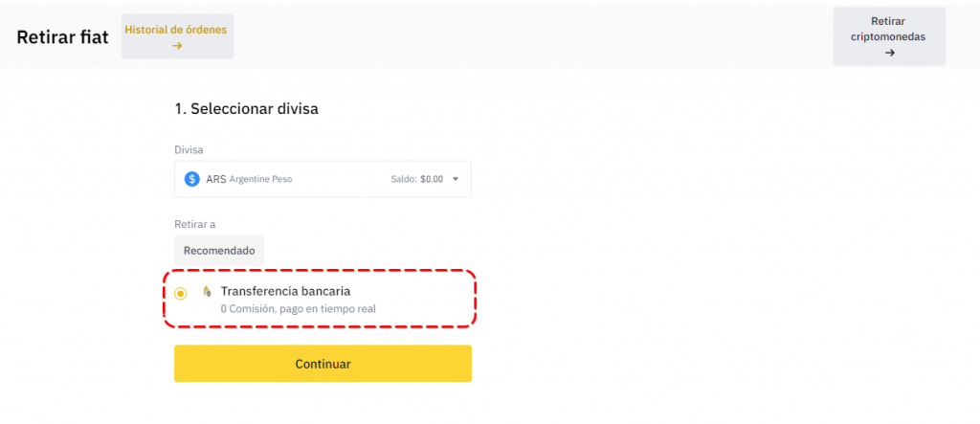
Task: Click the bank transfer icon beside Transferencia bancaria
Action: 207,291
